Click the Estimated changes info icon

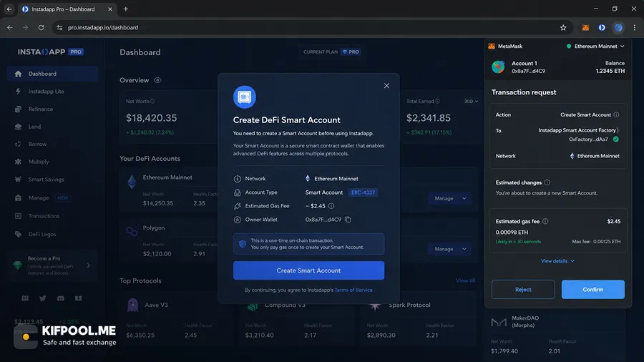click(x=547, y=182)
